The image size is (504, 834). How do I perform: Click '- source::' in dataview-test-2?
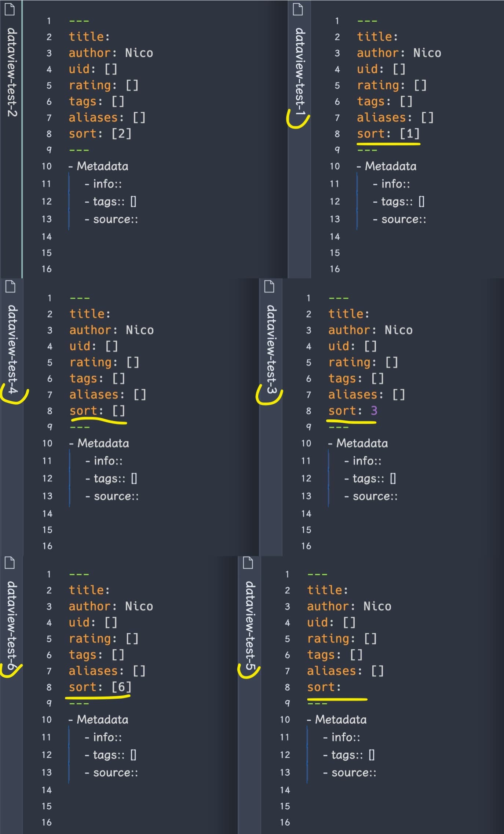[111, 219]
